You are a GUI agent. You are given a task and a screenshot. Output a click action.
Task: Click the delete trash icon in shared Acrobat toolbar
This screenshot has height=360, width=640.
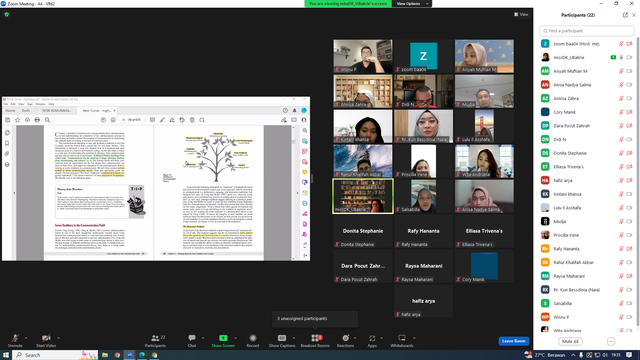(x=192, y=120)
